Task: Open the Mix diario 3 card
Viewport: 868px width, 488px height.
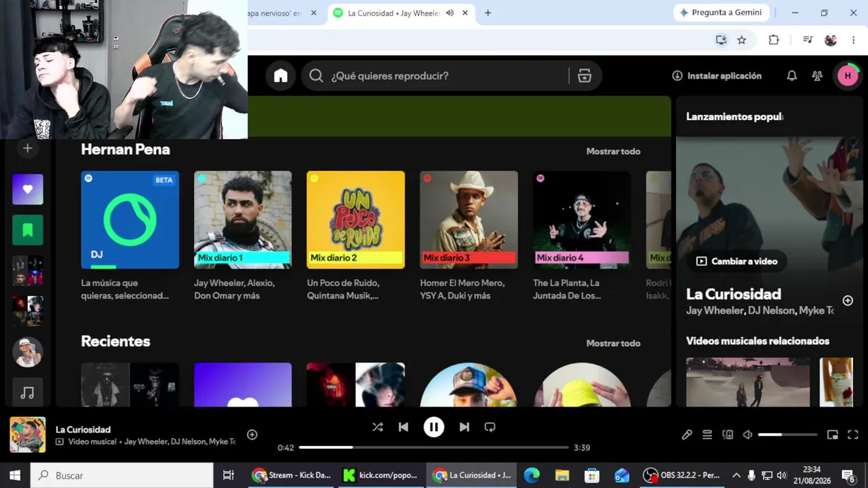Action: point(469,220)
